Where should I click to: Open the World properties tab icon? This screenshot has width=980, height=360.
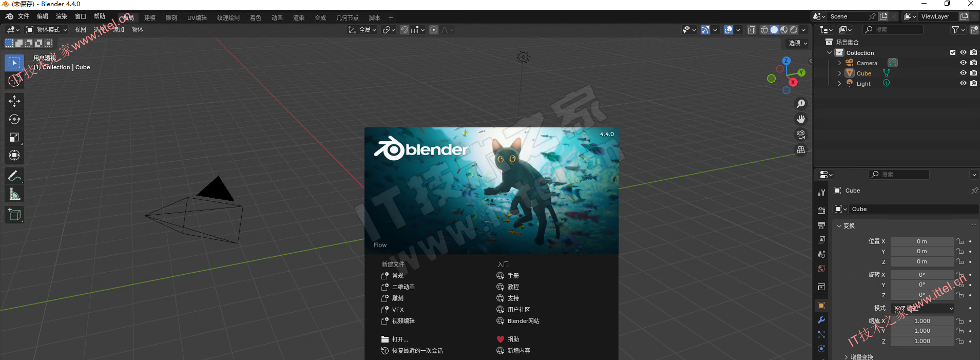pos(821,269)
